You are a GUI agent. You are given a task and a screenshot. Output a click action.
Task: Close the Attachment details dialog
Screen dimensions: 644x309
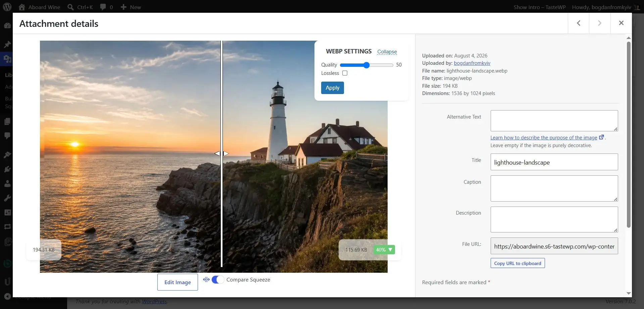(x=621, y=23)
